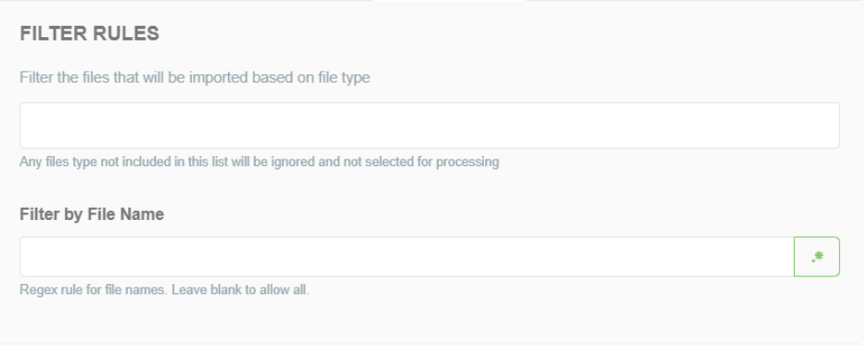Viewport: 868px width, 348px height.
Task: Click 'Any files type not included' helper text
Action: pyautogui.click(x=259, y=161)
